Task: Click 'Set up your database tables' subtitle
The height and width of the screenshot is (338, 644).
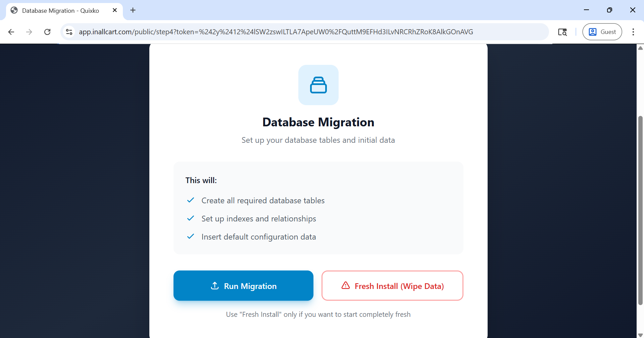Action: click(318, 140)
